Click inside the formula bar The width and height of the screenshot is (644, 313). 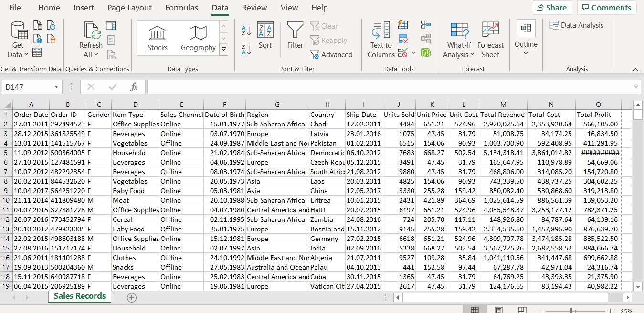pos(334,87)
